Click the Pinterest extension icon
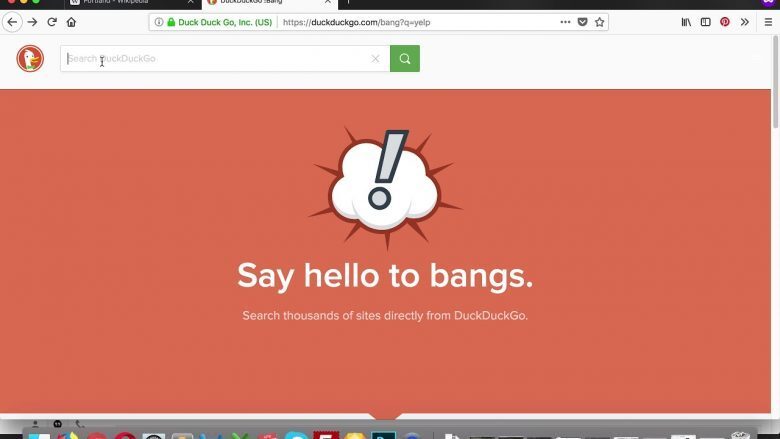Image resolution: width=780 pixels, height=439 pixels. [x=725, y=22]
